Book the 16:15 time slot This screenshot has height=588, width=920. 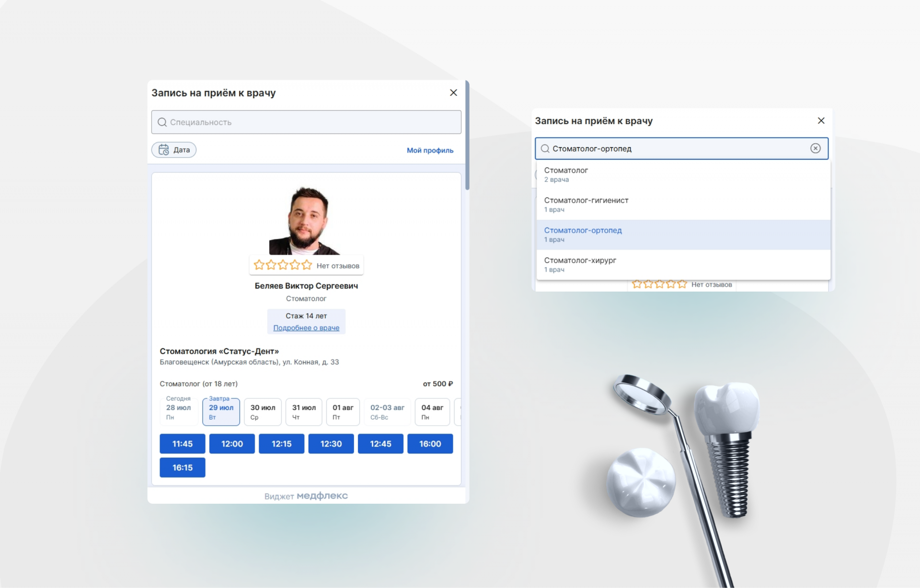[183, 468]
